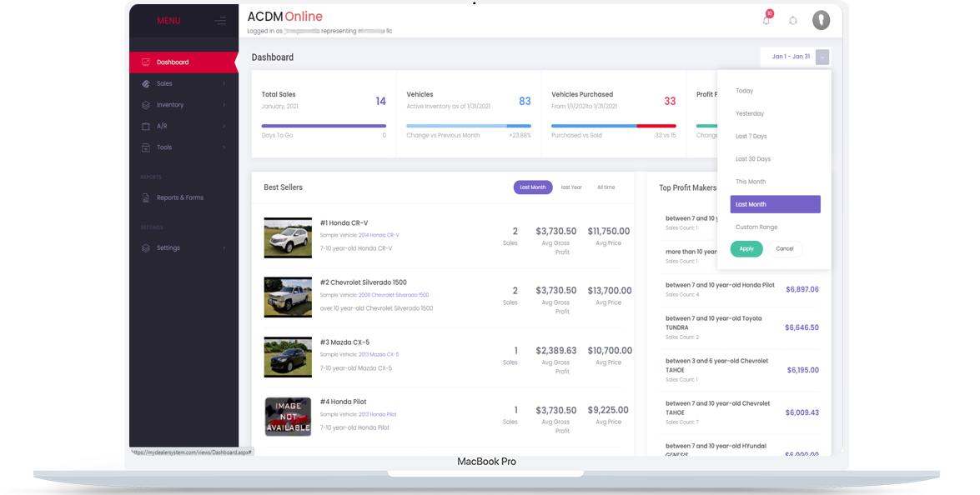Viewport: 980px width, 495px height.
Task: Select Last Month in date range list
Action: click(x=775, y=204)
